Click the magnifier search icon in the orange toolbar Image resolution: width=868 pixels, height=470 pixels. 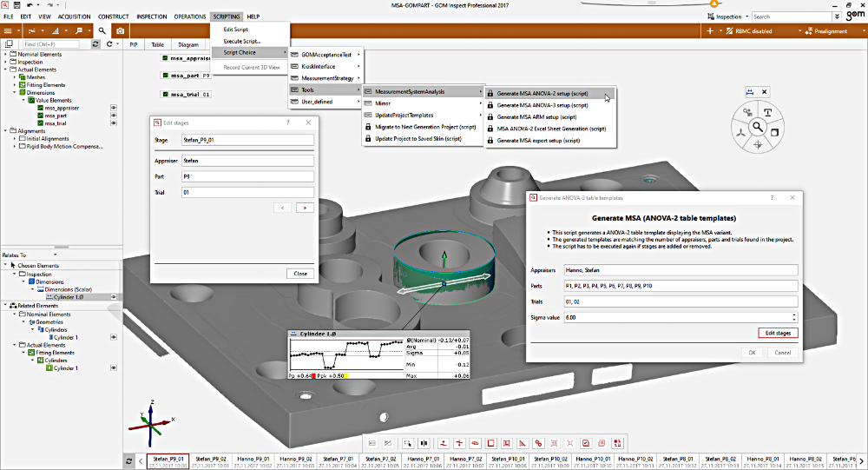(x=102, y=31)
